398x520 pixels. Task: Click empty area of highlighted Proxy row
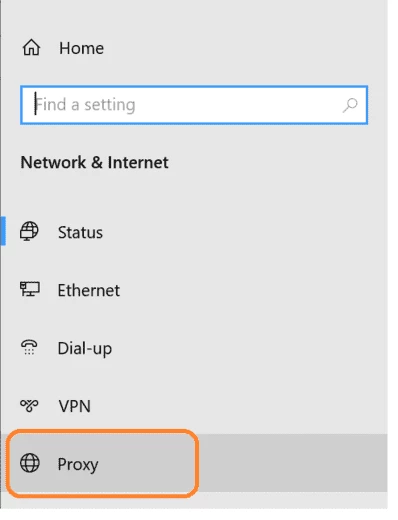point(293,463)
